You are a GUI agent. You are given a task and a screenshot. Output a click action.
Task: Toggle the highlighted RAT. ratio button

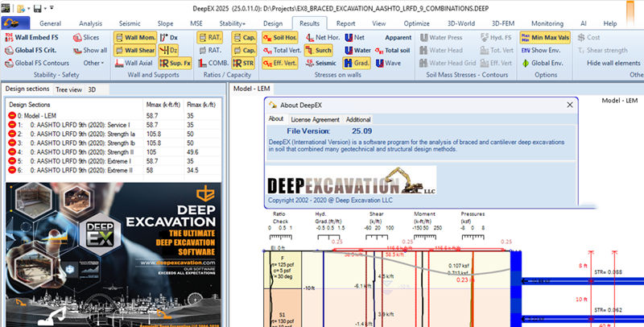pos(210,37)
